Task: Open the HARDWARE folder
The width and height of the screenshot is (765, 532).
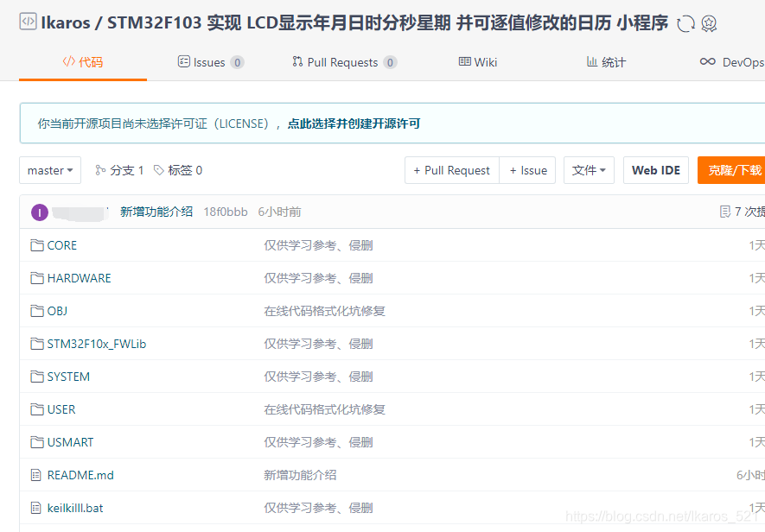Action: point(79,278)
